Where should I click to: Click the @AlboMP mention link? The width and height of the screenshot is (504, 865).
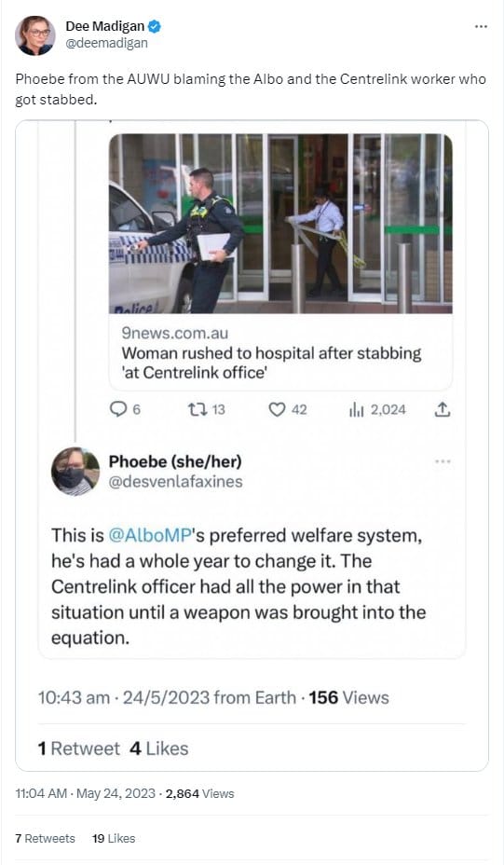(x=150, y=536)
